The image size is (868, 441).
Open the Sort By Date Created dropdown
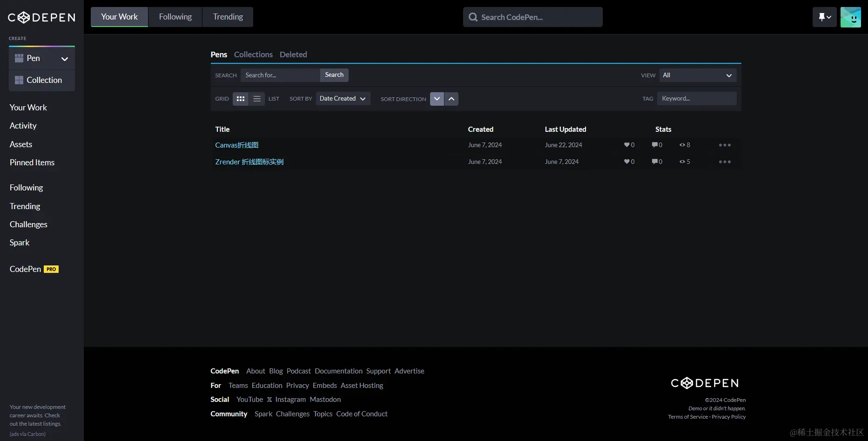coord(343,99)
